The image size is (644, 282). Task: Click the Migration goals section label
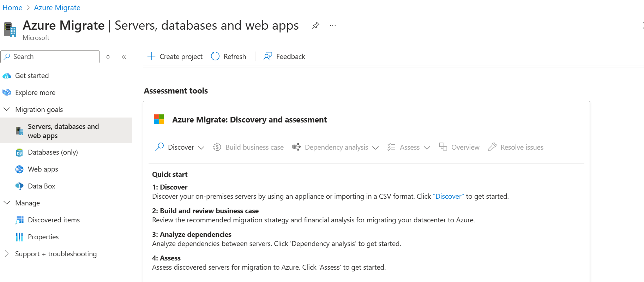pyautogui.click(x=39, y=109)
